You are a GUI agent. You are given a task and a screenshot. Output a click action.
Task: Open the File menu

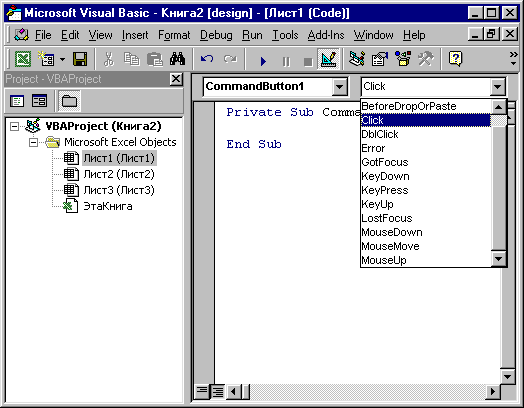coord(43,35)
